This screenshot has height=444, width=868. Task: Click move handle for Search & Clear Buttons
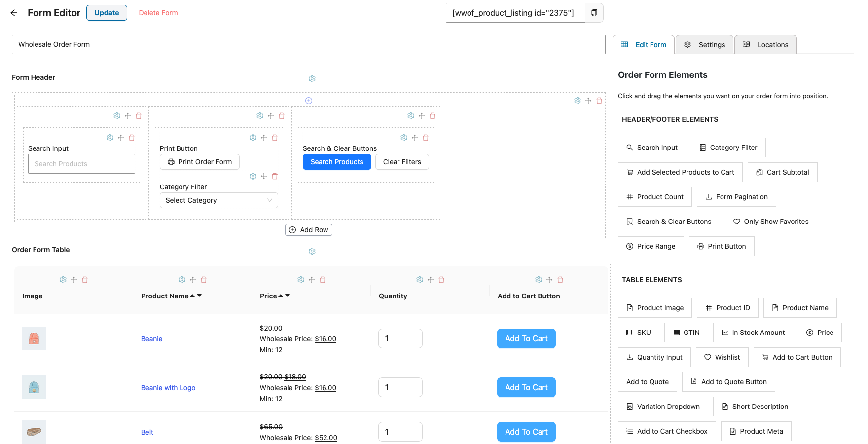(415, 138)
